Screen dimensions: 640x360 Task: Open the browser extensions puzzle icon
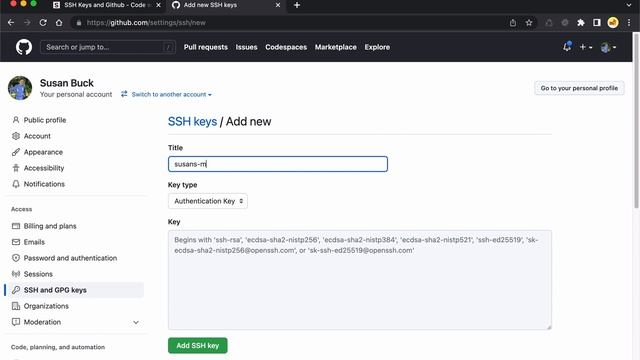pyautogui.click(x=581, y=22)
